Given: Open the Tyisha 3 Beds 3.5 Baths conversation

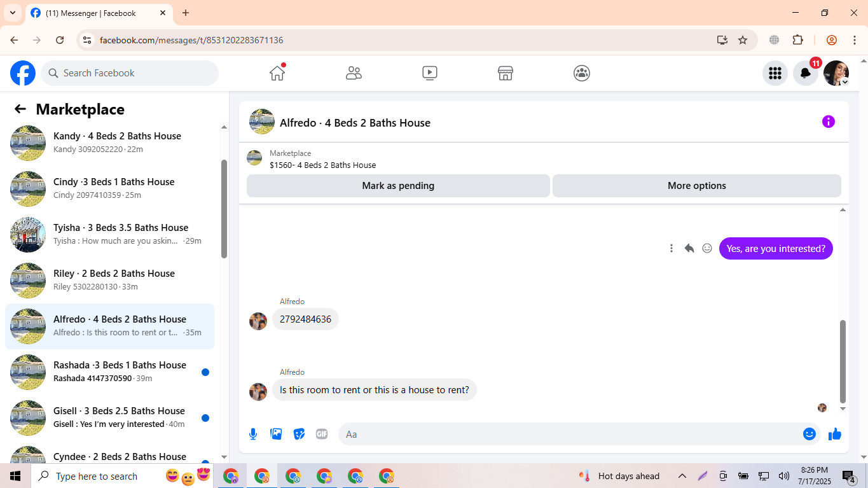Looking at the screenshot, I should tap(109, 234).
